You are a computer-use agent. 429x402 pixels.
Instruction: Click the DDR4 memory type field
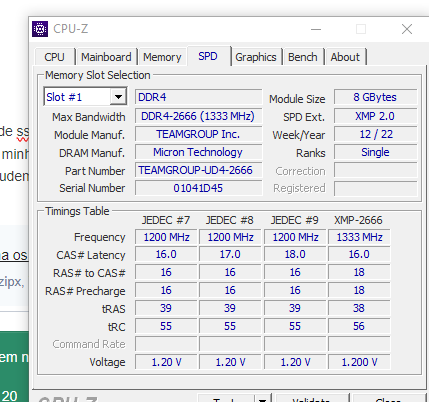(198, 97)
